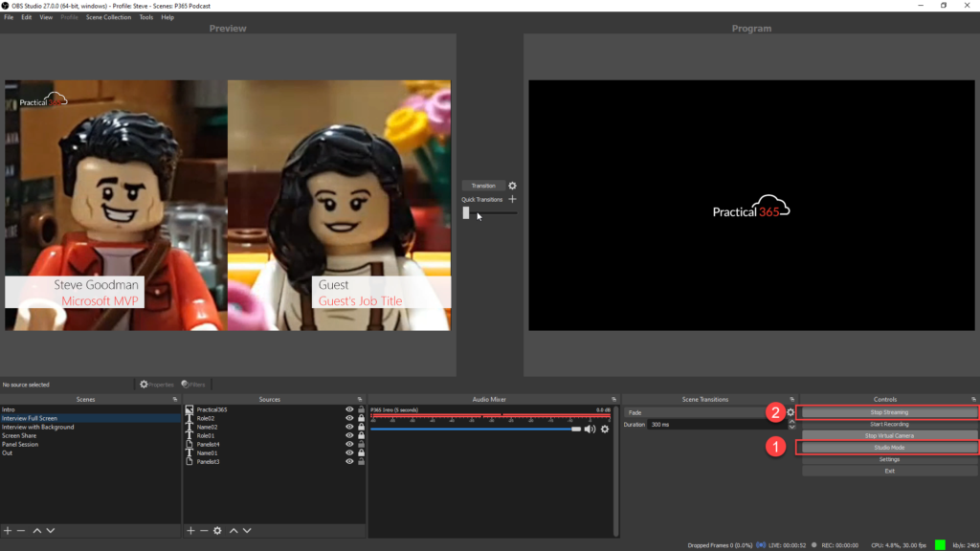The width and height of the screenshot is (980, 551).
Task: Click the Stop Streaming button
Action: coord(889,412)
